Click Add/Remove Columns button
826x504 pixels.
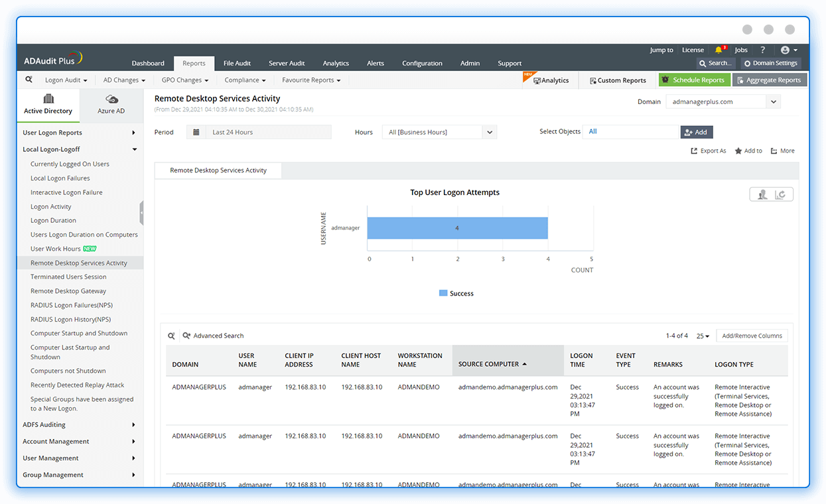click(752, 336)
